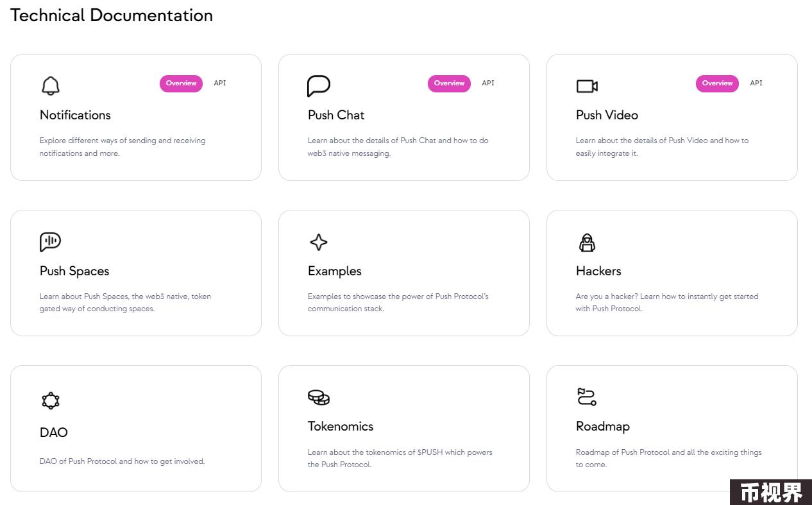Click the Hackers card description text

tap(667, 302)
